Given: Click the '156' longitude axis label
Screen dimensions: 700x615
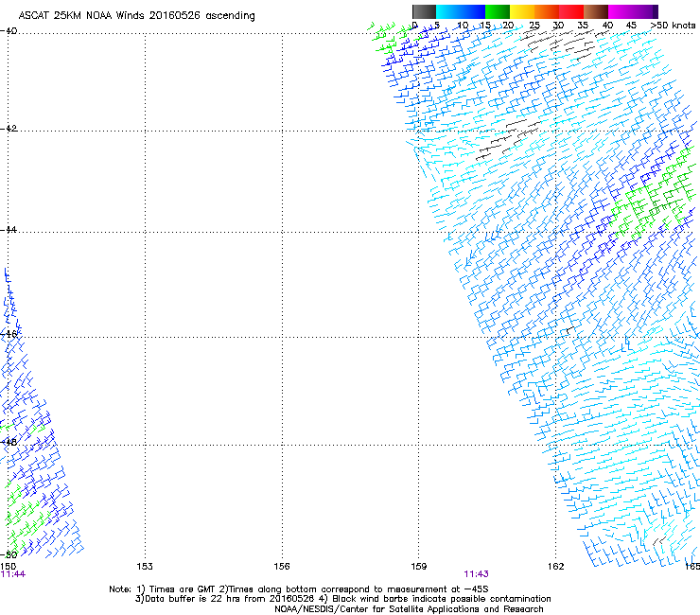Looking at the screenshot, I should (282, 567).
